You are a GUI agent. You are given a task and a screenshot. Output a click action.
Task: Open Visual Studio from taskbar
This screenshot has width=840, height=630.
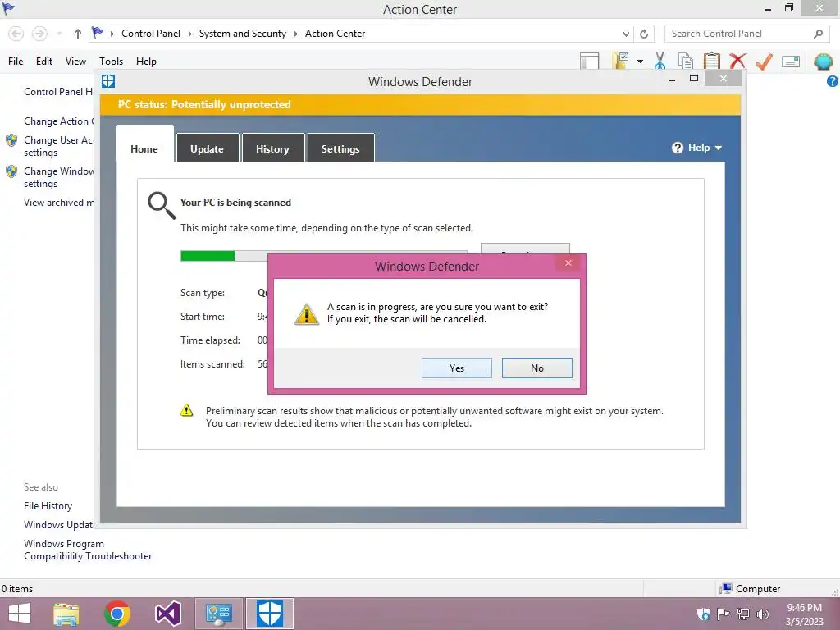pos(167,614)
